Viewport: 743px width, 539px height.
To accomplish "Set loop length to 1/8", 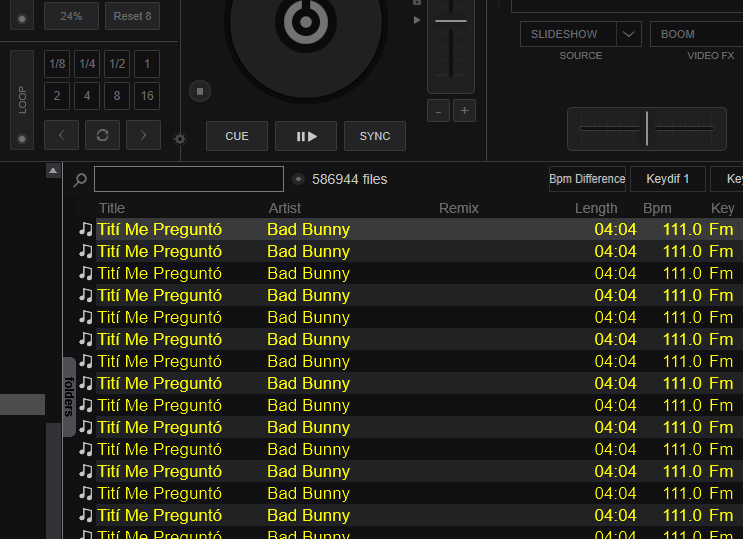I will 57,64.
